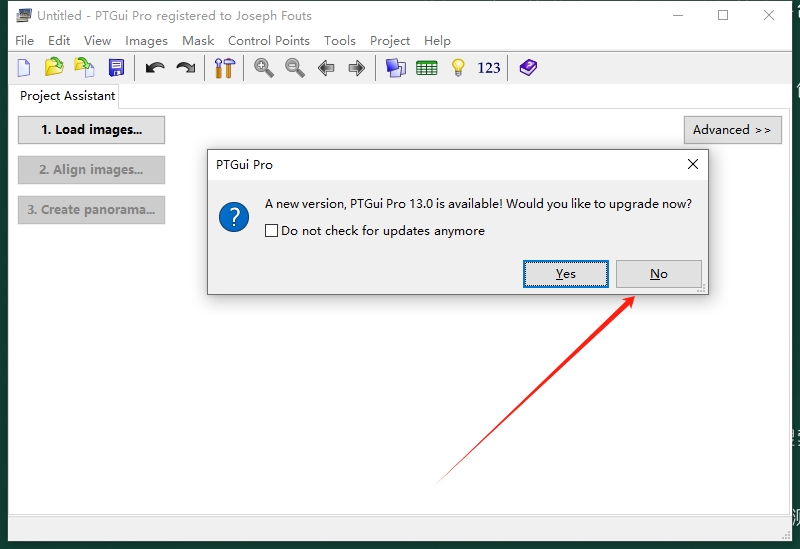The width and height of the screenshot is (800, 549).
Task: Click the New Project toolbar icon
Action: click(x=24, y=68)
